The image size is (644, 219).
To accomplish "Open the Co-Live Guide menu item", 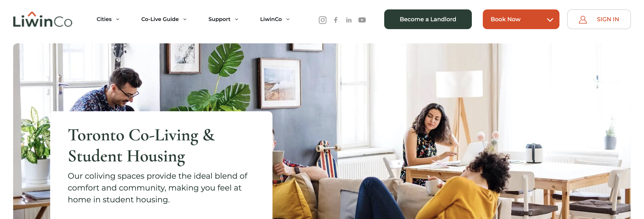I will pyautogui.click(x=160, y=19).
